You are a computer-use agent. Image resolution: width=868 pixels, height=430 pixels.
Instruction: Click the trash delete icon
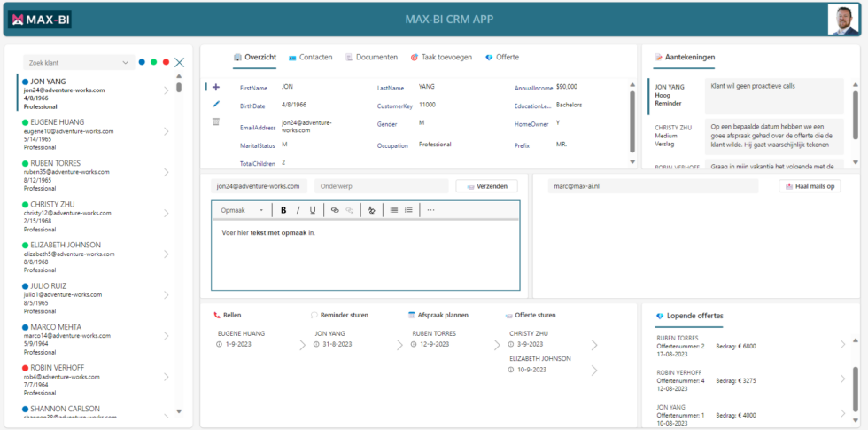tap(216, 121)
